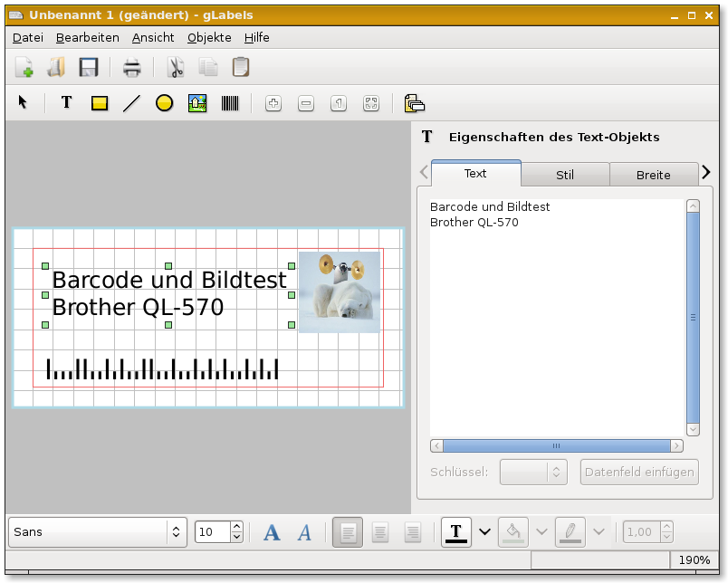Center-align the text
Viewport: 728px width, 583px height.
[380, 532]
